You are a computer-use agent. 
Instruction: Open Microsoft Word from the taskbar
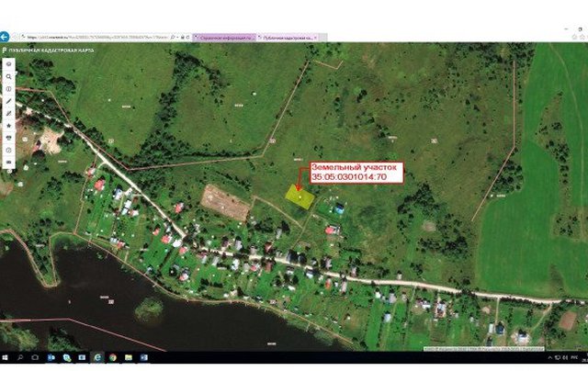[143, 357]
